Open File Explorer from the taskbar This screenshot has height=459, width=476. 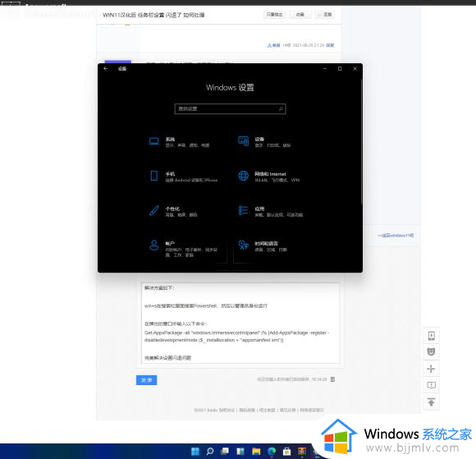256,452
